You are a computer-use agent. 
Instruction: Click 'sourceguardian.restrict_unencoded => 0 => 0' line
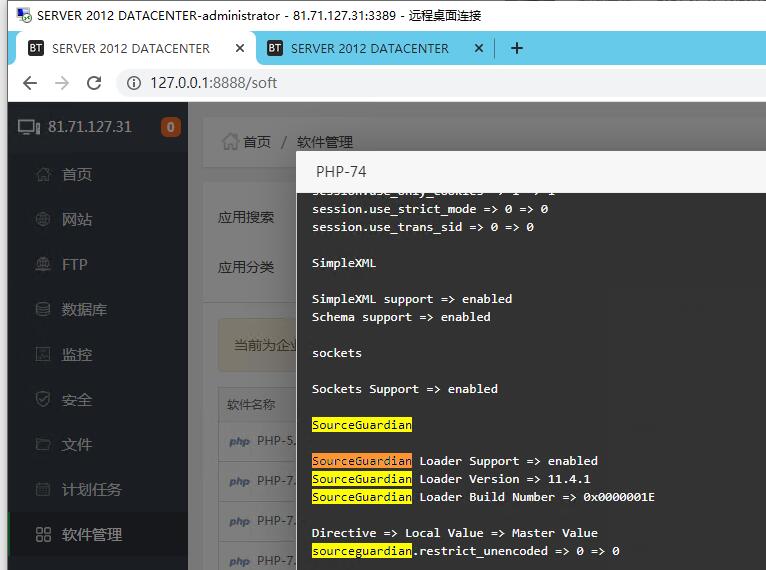[x=466, y=551]
